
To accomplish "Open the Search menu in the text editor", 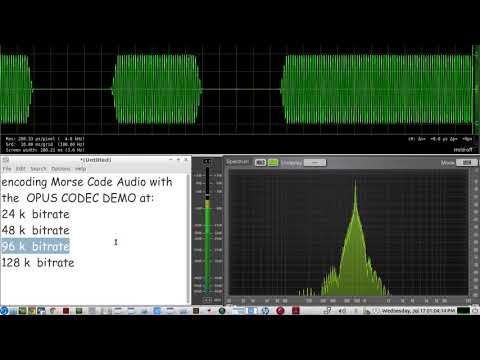I will point(38,169).
